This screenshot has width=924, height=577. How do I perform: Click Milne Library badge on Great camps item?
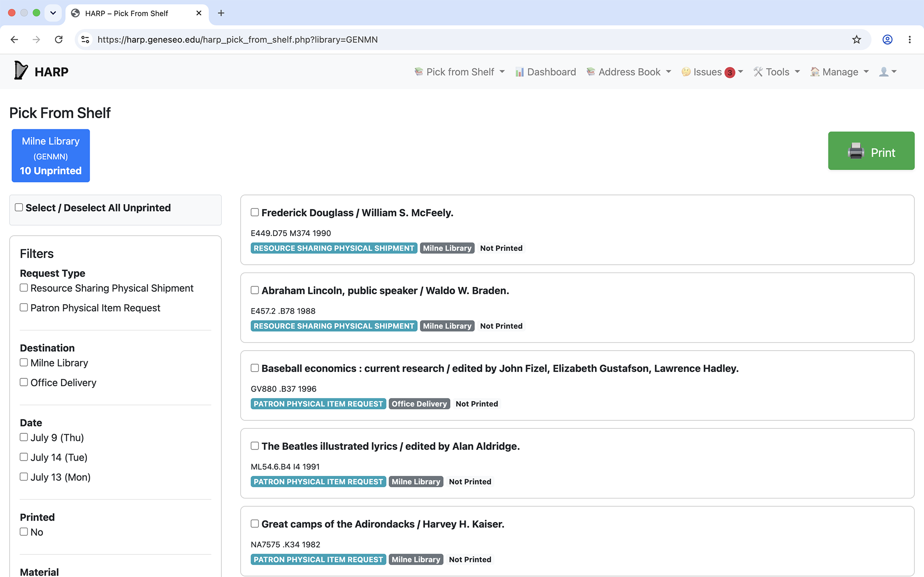[x=416, y=559]
